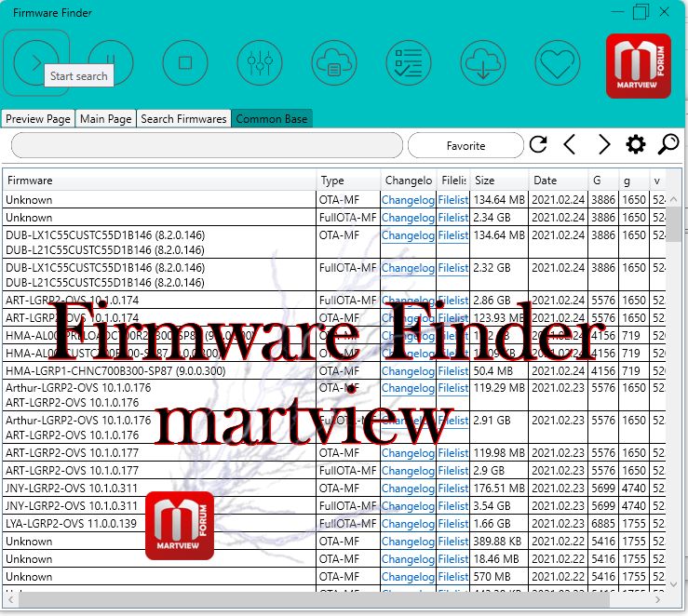Open Filelist link for the 2.34 GB Unknown firmware
Screen dimensions: 688x616
click(x=453, y=218)
